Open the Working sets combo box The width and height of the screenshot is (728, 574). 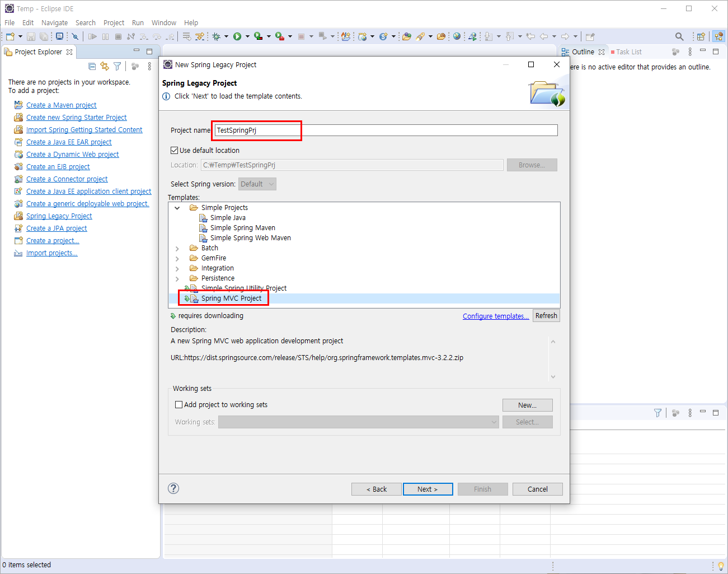359,422
